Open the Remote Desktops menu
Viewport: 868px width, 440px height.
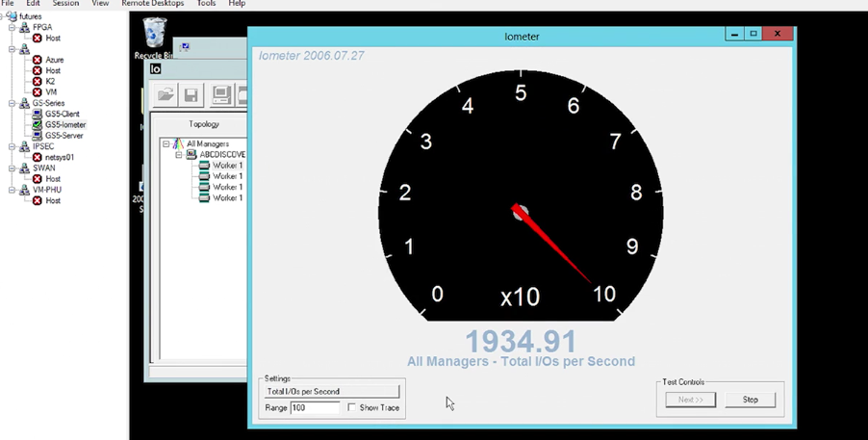[x=152, y=4]
